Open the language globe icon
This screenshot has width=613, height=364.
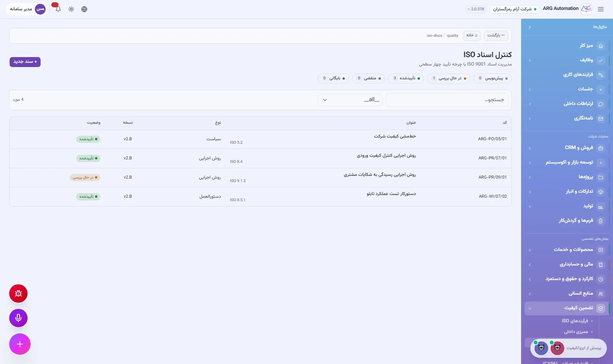pyautogui.click(x=84, y=9)
